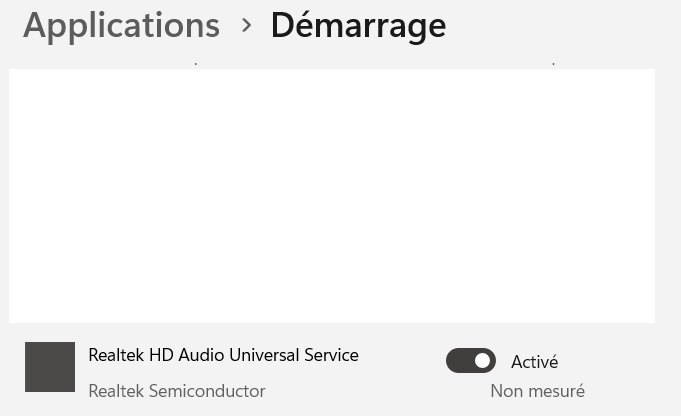Image resolution: width=681 pixels, height=417 pixels.
Task: Select the Realtek HD Audio Universal Service name
Action: tap(223, 355)
